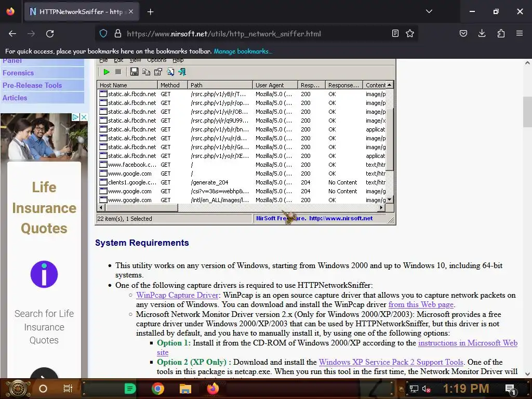532x399 pixels.
Task: Select the www.facebook.c... row
Action: (242, 165)
